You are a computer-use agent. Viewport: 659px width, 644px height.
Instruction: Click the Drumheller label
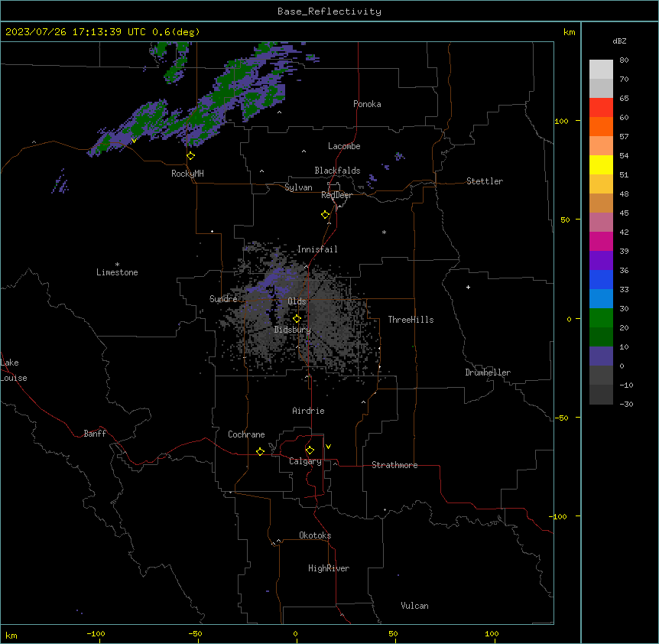click(488, 372)
